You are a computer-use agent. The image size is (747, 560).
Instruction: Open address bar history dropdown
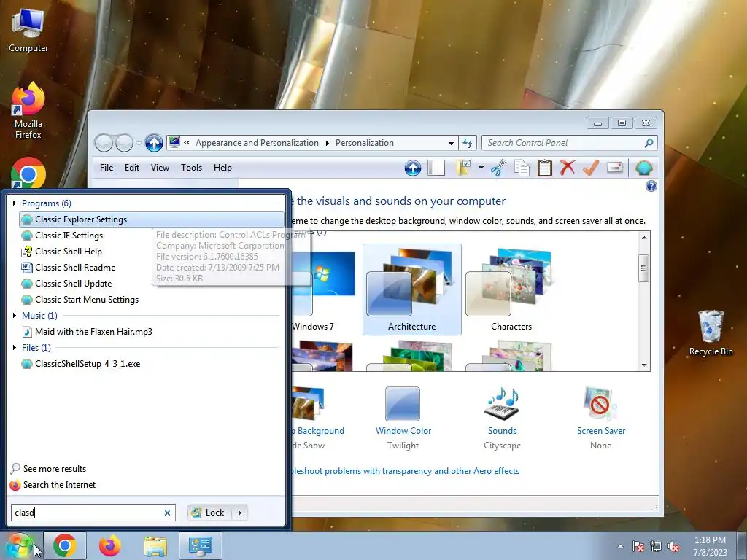(451, 144)
